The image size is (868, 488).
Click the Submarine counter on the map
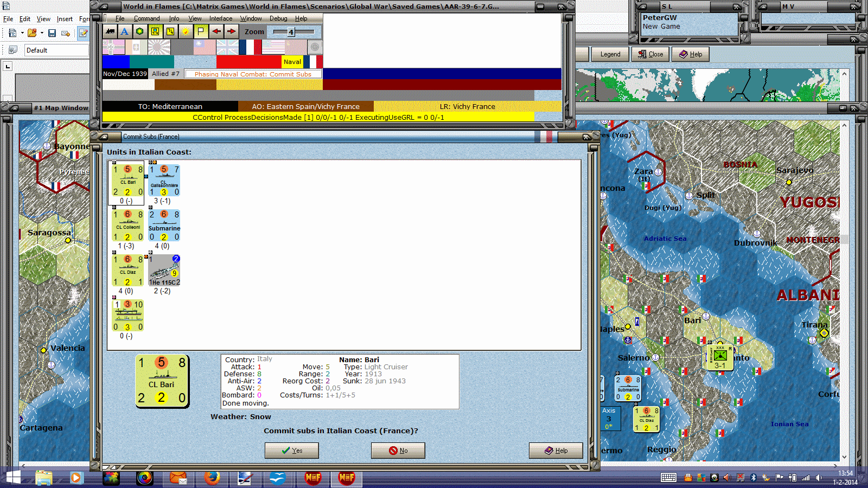(x=628, y=388)
